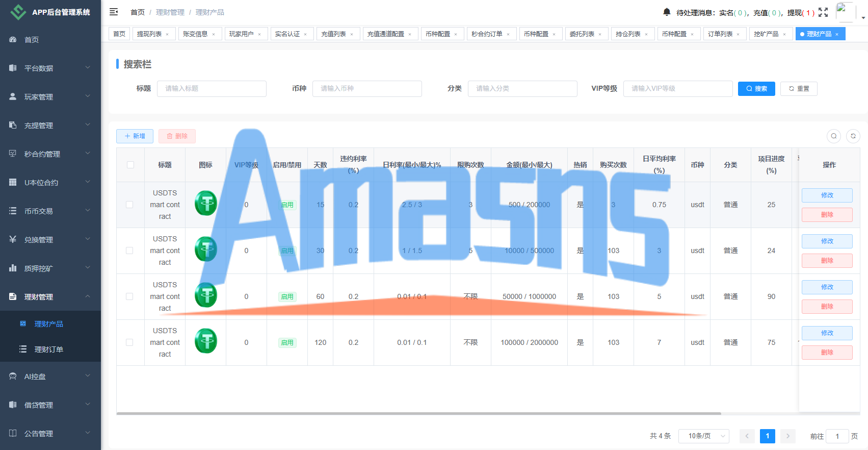Screen dimensions: 868x450
Task: Check the 120-day product row checkbox
Action: point(129,342)
